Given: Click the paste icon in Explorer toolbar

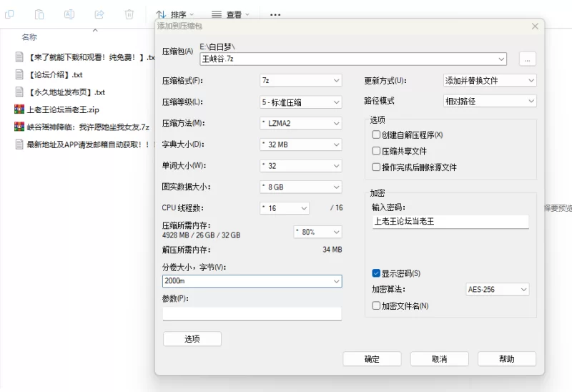Looking at the screenshot, I should tap(39, 14).
